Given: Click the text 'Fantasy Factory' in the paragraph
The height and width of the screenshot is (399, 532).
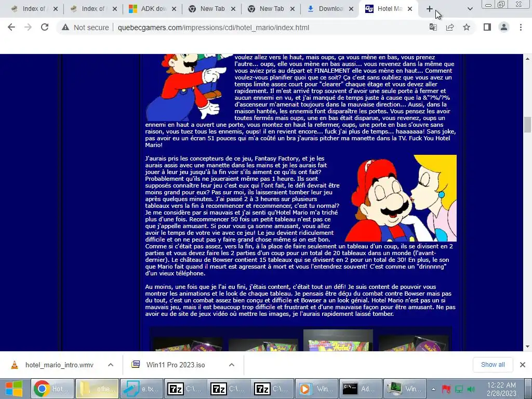Looking at the screenshot, I should (277, 158).
